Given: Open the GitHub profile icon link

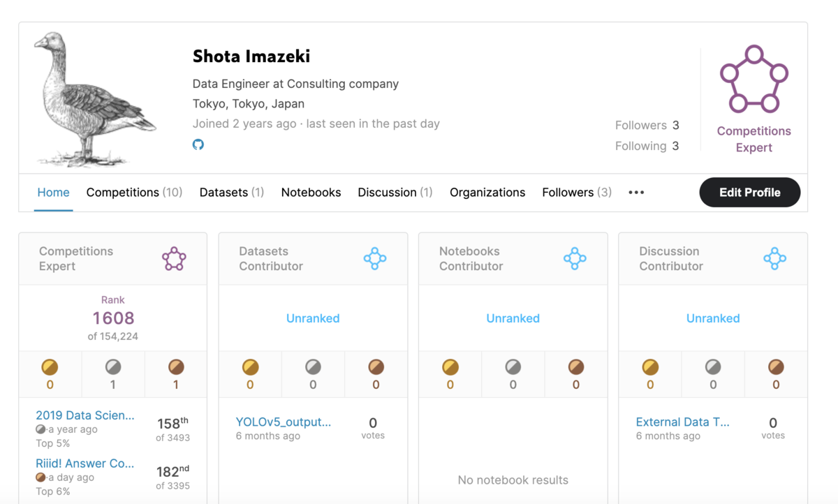Looking at the screenshot, I should pyautogui.click(x=198, y=144).
